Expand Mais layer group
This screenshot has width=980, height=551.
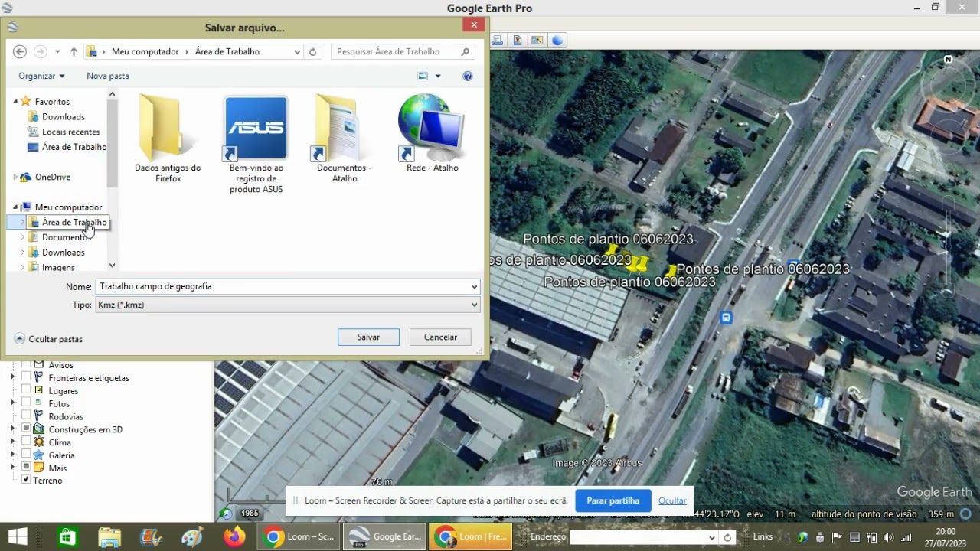tap(12, 468)
